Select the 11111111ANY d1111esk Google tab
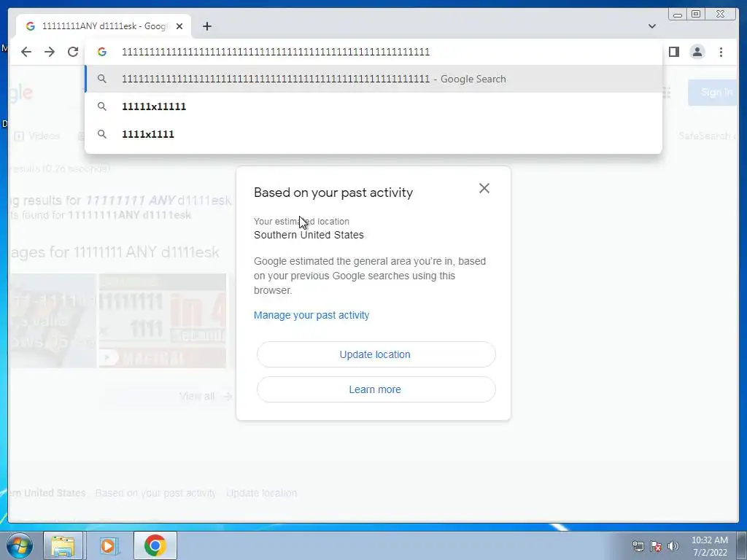 click(104, 26)
